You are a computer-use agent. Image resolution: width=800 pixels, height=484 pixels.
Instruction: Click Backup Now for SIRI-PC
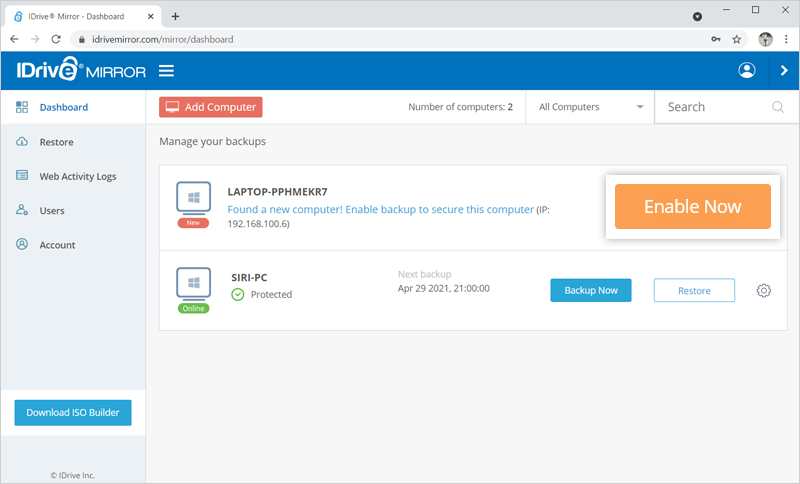[x=591, y=290]
